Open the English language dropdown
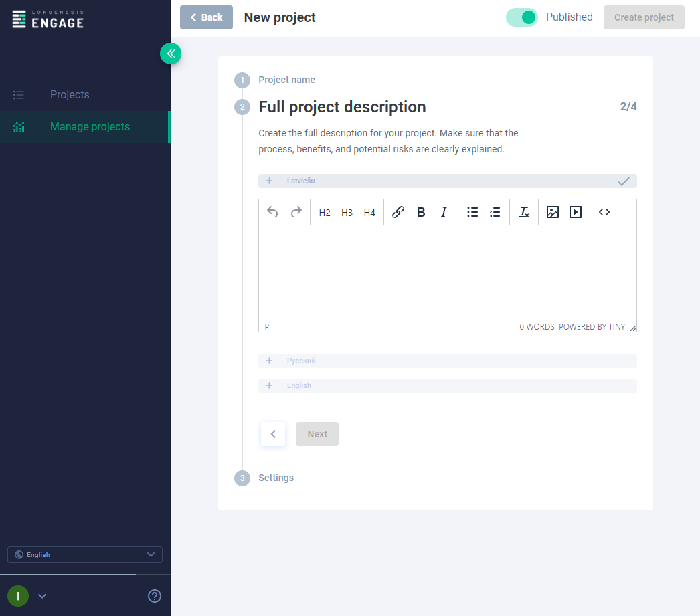Screen dimensions: 700x616 [84, 554]
